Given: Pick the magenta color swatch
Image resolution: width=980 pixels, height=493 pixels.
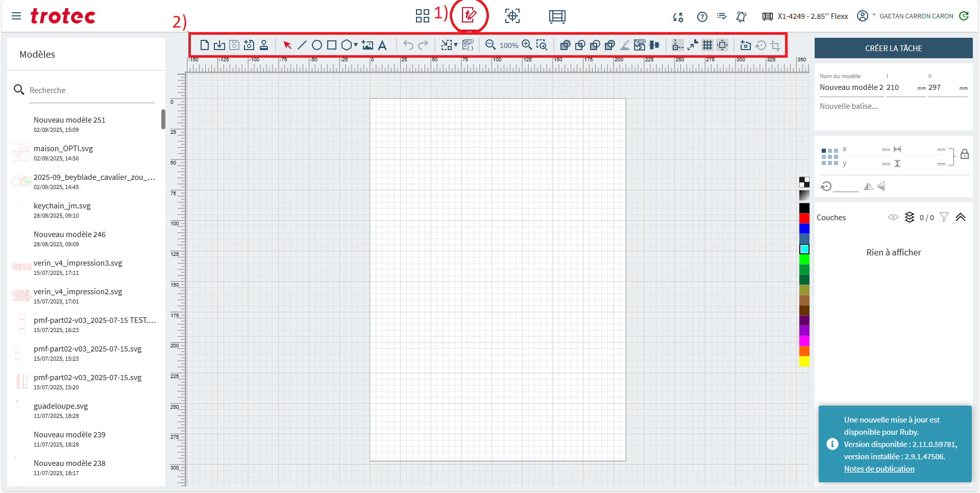Looking at the screenshot, I should click(x=804, y=341).
